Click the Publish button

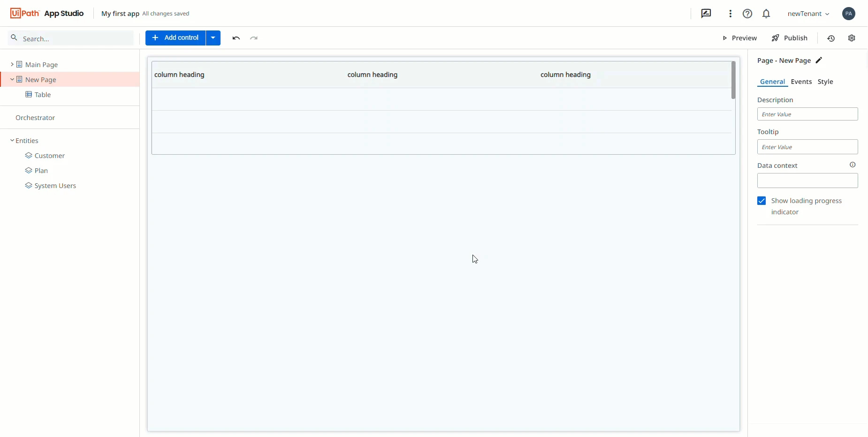point(790,38)
